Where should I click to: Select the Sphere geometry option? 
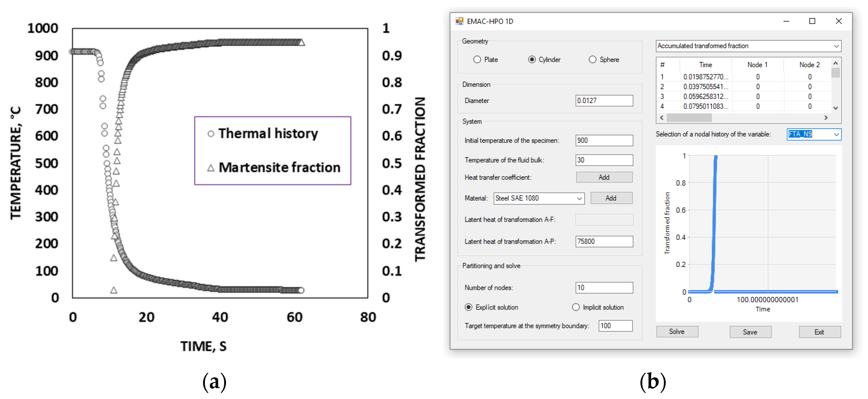pos(592,59)
